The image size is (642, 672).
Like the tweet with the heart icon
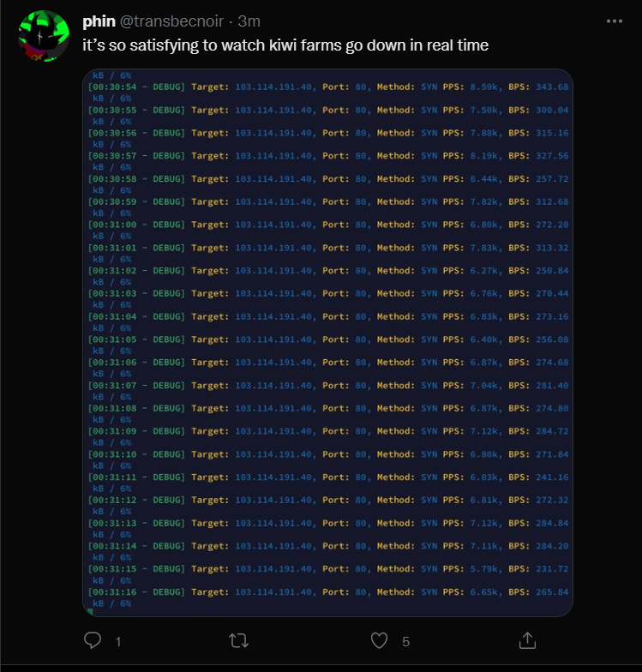[x=379, y=641]
